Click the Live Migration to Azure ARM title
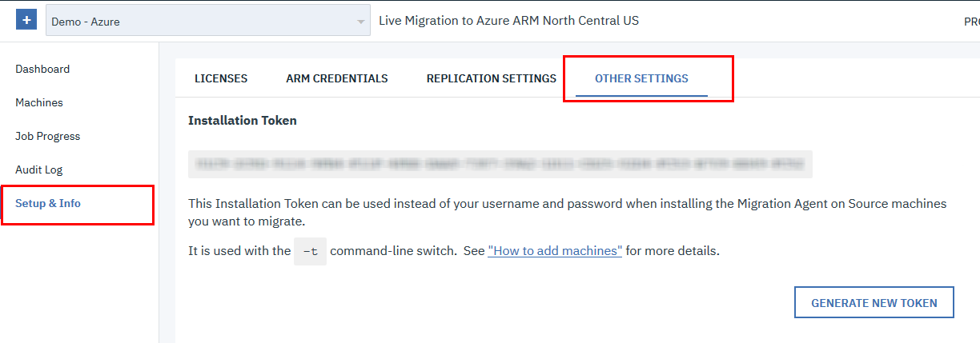The width and height of the screenshot is (980, 343). point(509,21)
